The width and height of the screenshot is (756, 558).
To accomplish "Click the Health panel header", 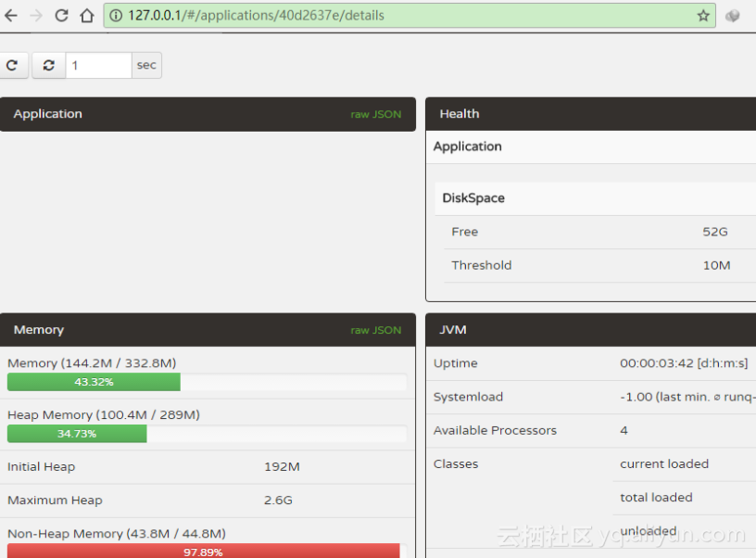I will 591,114.
